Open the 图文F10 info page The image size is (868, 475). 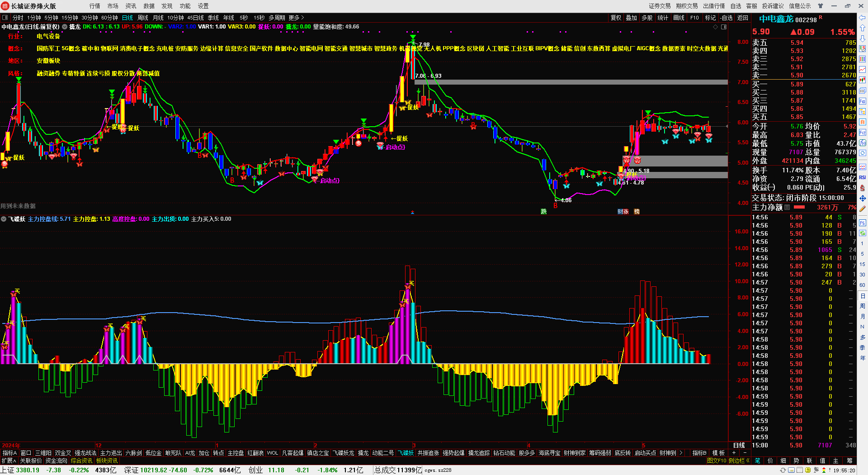pyautogui.click(x=717, y=461)
